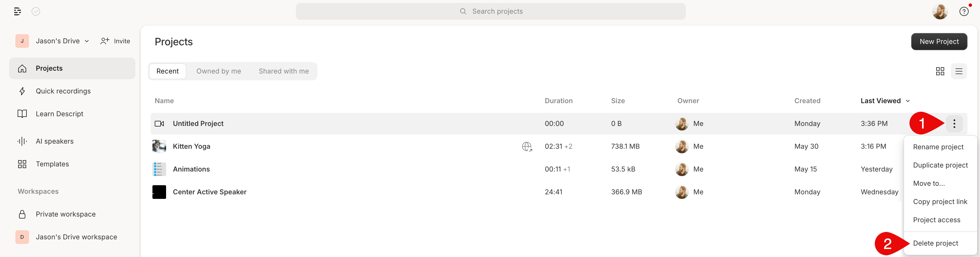Open the Kitten Yoga thumbnail

pyautogui.click(x=159, y=146)
